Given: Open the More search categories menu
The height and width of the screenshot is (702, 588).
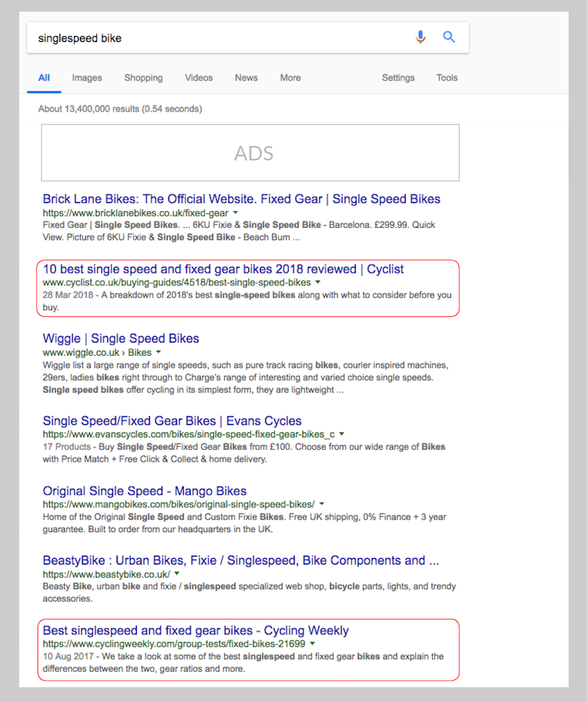Looking at the screenshot, I should (290, 78).
